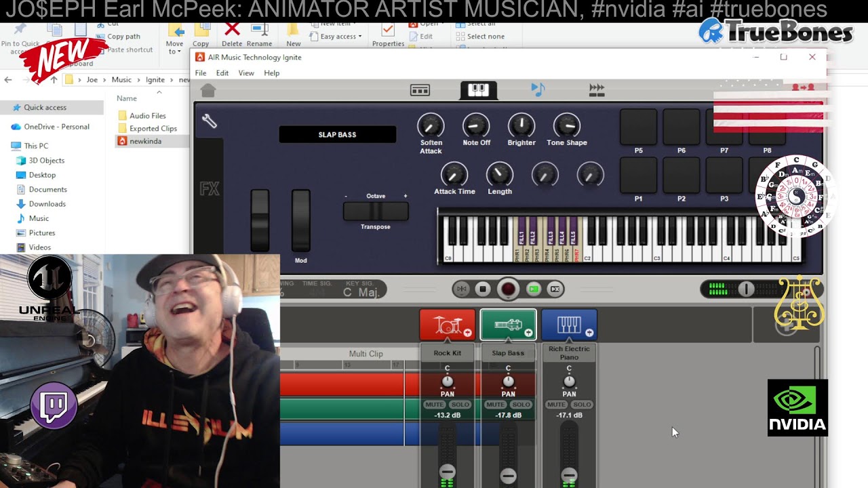
Task: Solo the Slap Bass channel
Action: click(521, 405)
